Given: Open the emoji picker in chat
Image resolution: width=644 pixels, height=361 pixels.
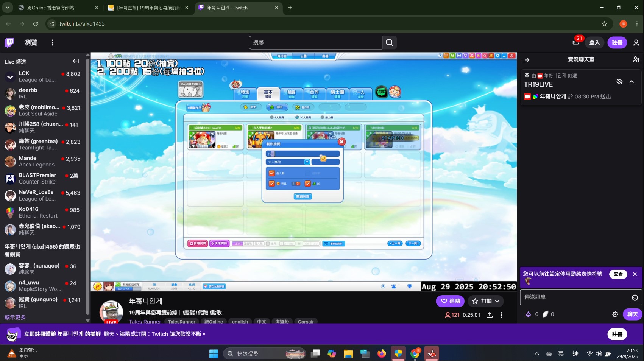Looking at the screenshot, I should pyautogui.click(x=635, y=298).
